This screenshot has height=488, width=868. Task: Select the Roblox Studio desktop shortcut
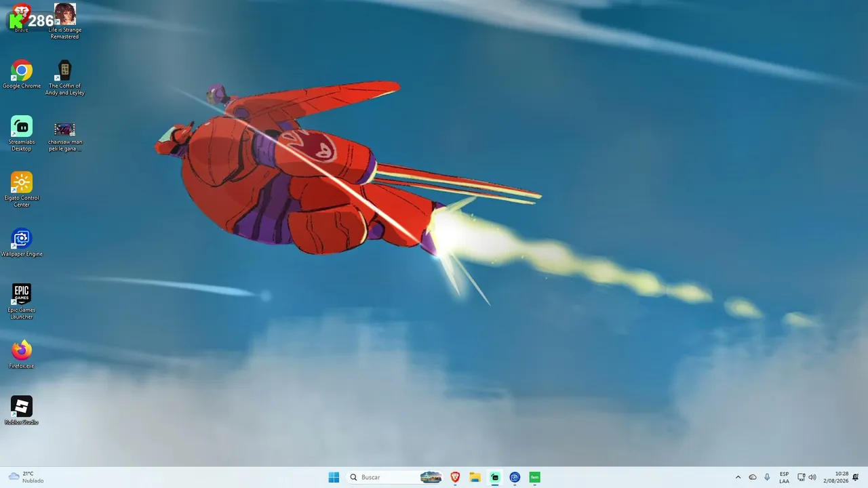[x=22, y=411]
